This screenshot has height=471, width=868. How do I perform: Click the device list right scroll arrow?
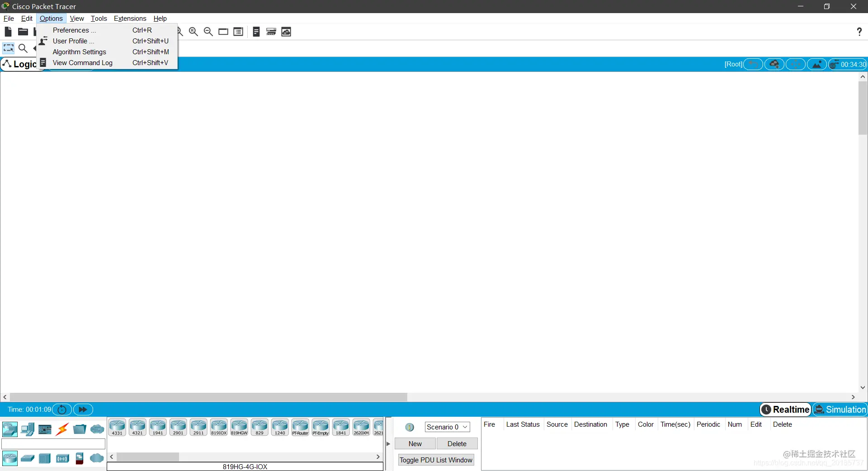[x=378, y=457]
